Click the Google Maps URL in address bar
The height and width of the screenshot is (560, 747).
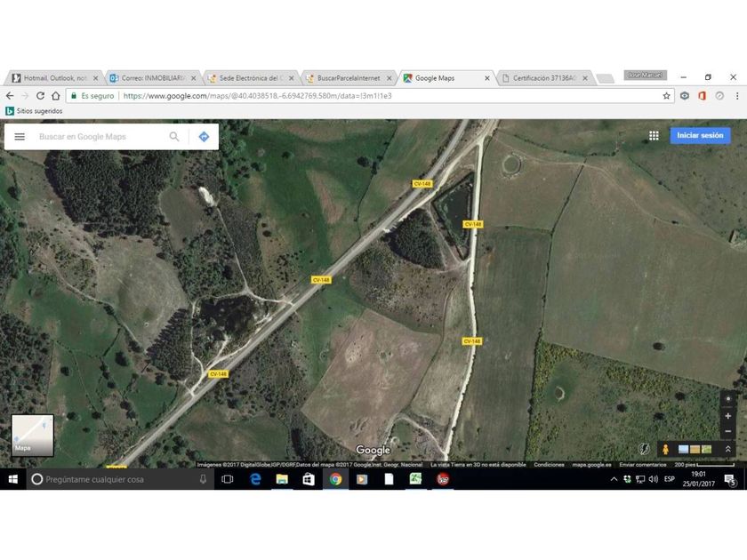click(x=257, y=96)
